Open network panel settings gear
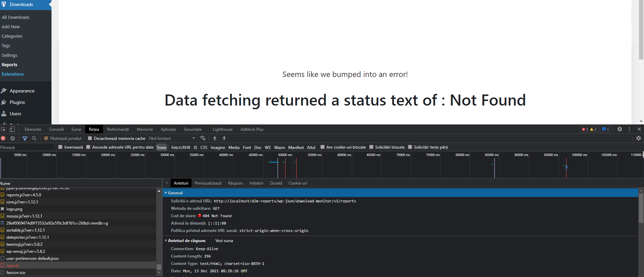644x277 pixels. [x=639, y=138]
